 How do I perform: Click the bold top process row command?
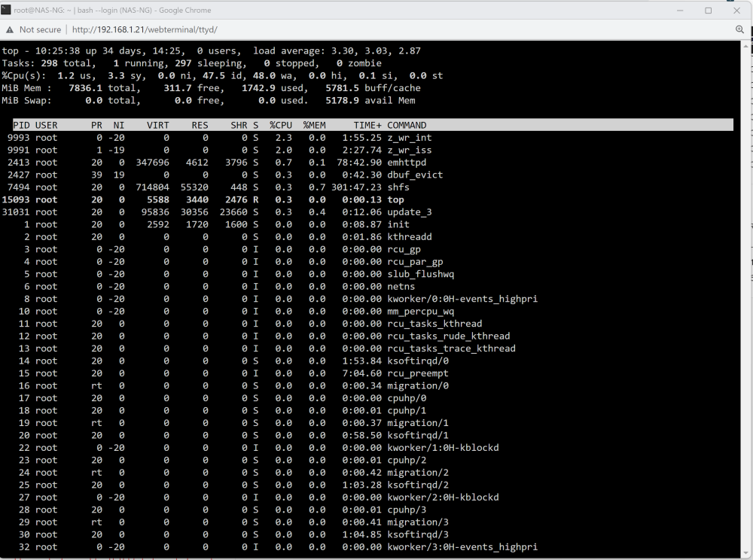pos(396,200)
